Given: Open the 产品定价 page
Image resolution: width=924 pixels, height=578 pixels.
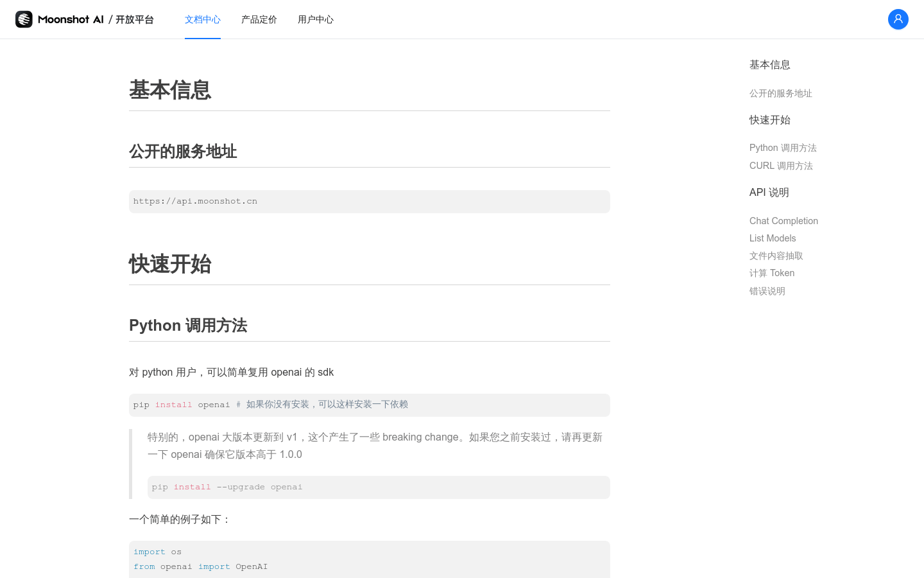Looking at the screenshot, I should (259, 19).
